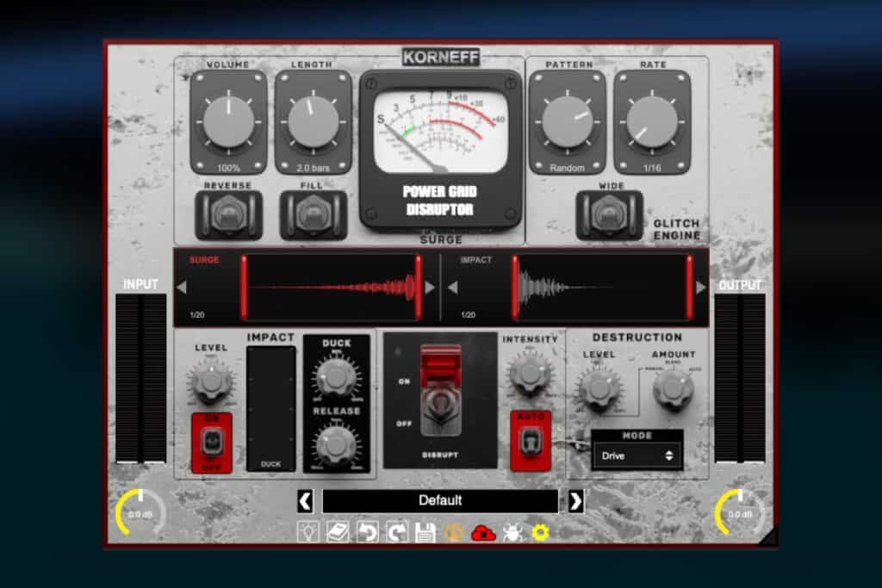882x588 pixels.
Task: Click the Input level meter
Action: (x=140, y=378)
